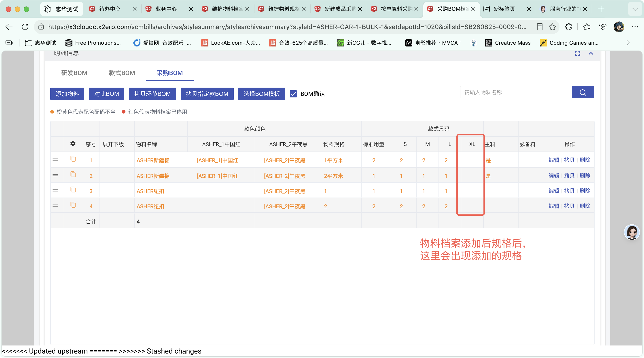Go back using browser back arrow
644x358 pixels.
click(9, 27)
